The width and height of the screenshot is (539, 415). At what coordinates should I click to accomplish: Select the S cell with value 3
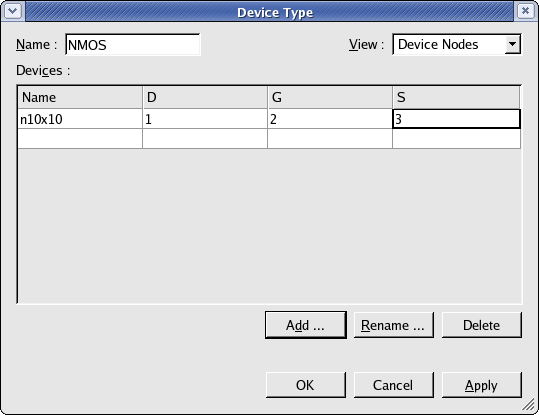click(x=456, y=119)
